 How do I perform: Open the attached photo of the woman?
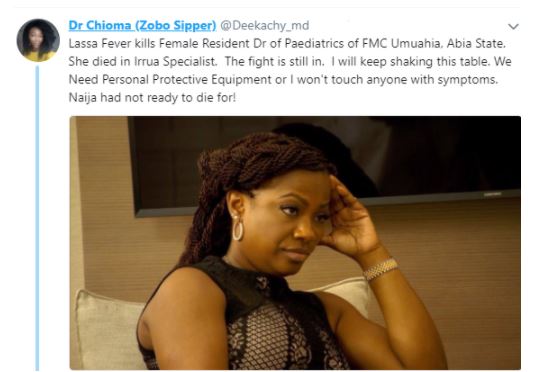click(295, 243)
